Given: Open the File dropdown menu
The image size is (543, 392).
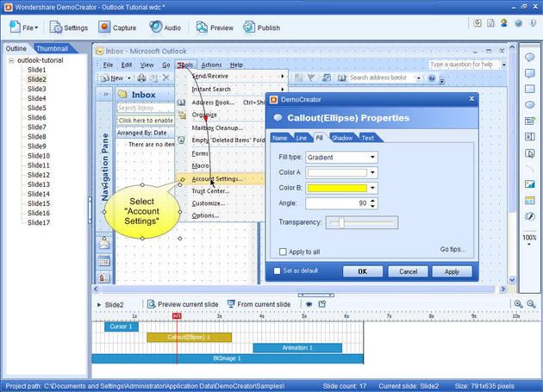Looking at the screenshot, I should pos(24,28).
